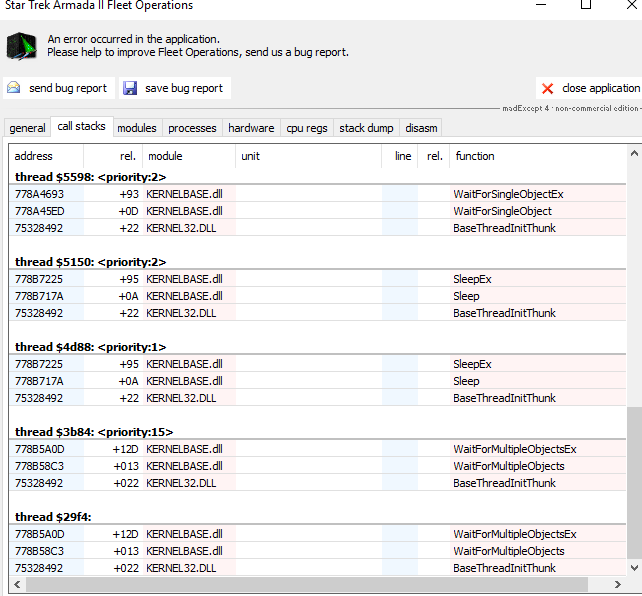Click the Fleet Operations application logo icon
Viewport: 642px width, 596px height.
21,46
